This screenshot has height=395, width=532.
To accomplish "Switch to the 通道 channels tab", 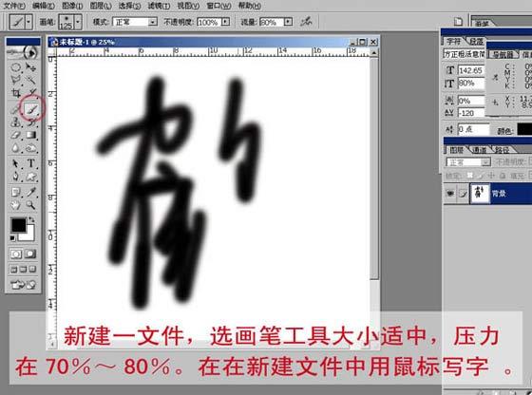I will pyautogui.click(x=479, y=149).
